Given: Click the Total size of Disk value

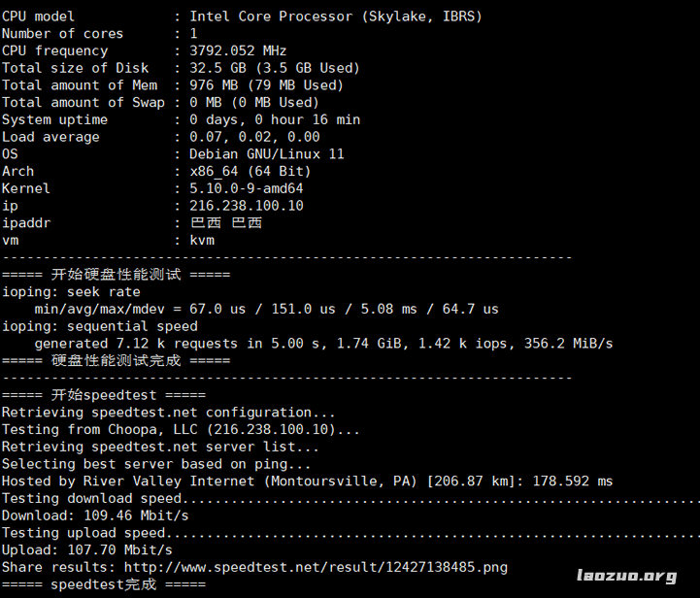Looking at the screenshot, I should coord(275,68).
